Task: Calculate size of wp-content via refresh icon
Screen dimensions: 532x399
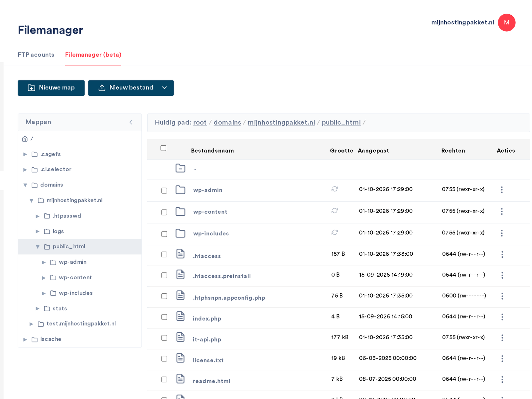Action: pyautogui.click(x=334, y=210)
